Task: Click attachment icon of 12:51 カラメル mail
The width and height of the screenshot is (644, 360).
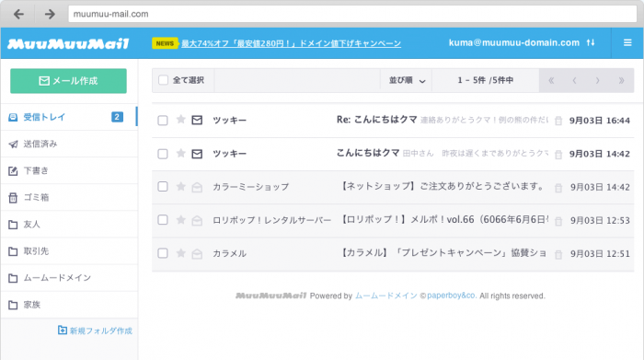Action: (x=558, y=254)
